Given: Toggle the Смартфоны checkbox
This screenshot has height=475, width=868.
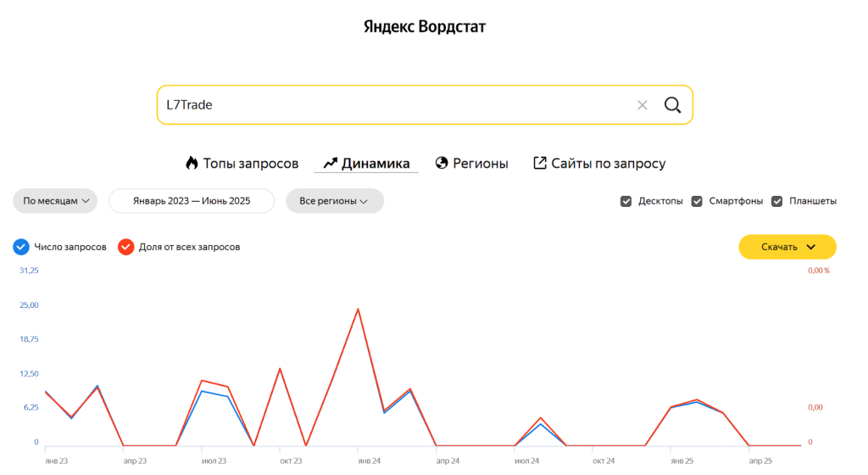Looking at the screenshot, I should click(697, 201).
